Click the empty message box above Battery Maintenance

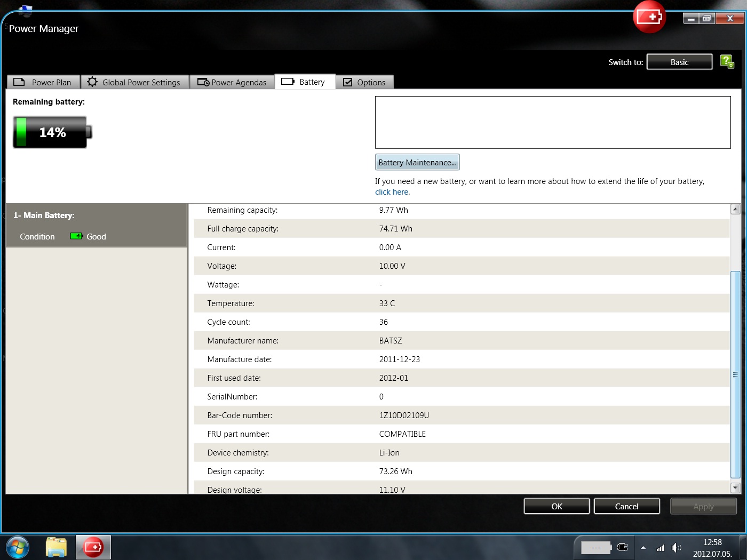[553, 122]
